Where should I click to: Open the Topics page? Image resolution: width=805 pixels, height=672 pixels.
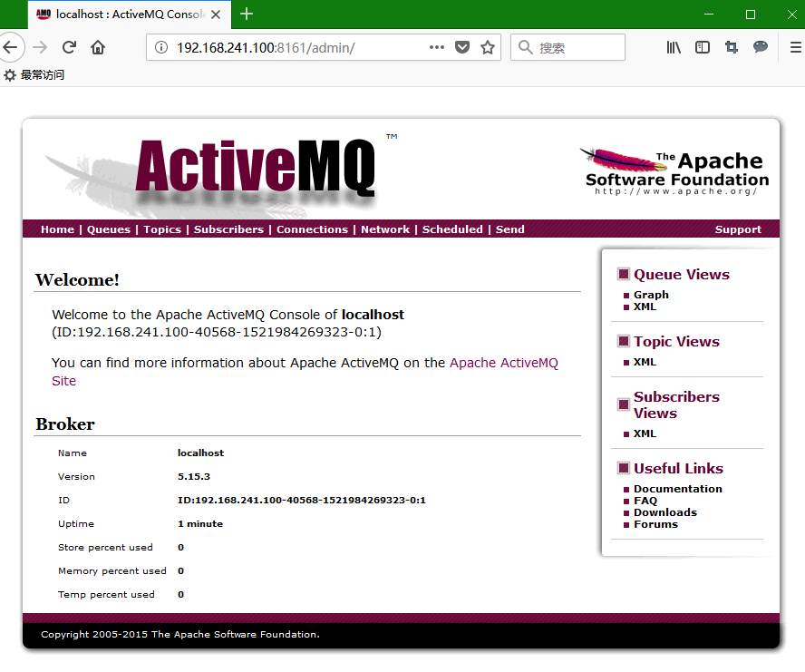click(162, 229)
